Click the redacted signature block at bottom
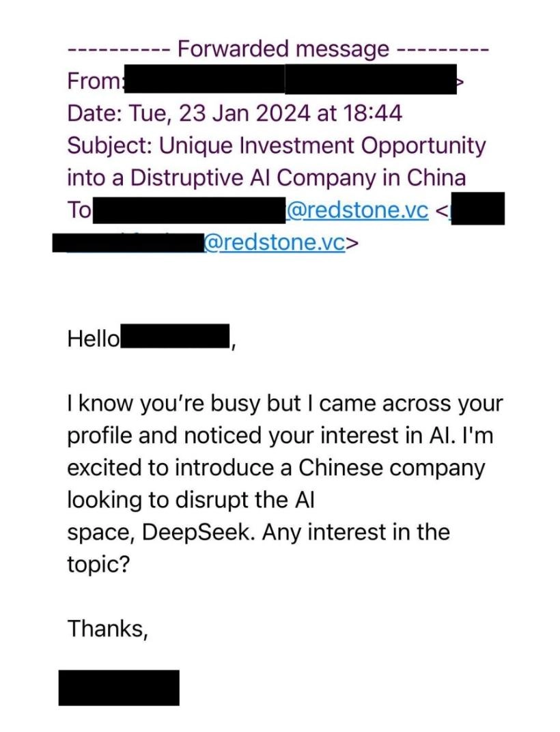This screenshot has width=560, height=732. click(119, 688)
